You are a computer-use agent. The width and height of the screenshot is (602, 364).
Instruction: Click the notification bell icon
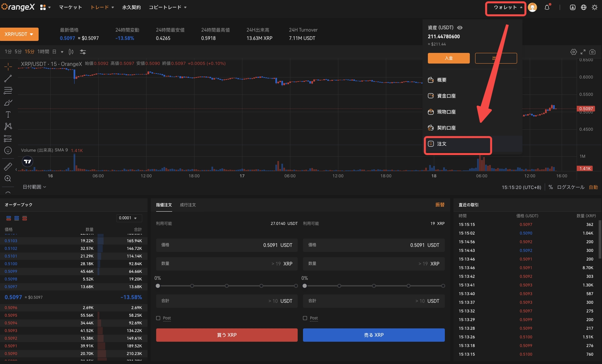point(547,7)
